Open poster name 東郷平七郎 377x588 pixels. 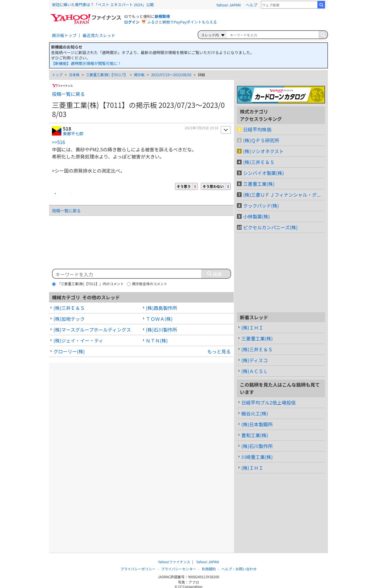(x=73, y=134)
